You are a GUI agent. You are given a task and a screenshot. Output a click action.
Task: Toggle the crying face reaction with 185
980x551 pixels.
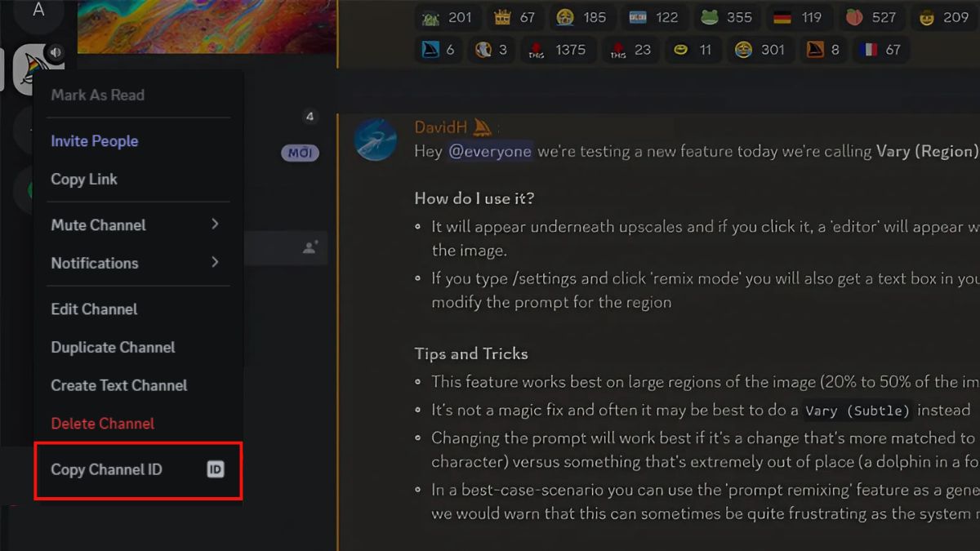coord(582,17)
